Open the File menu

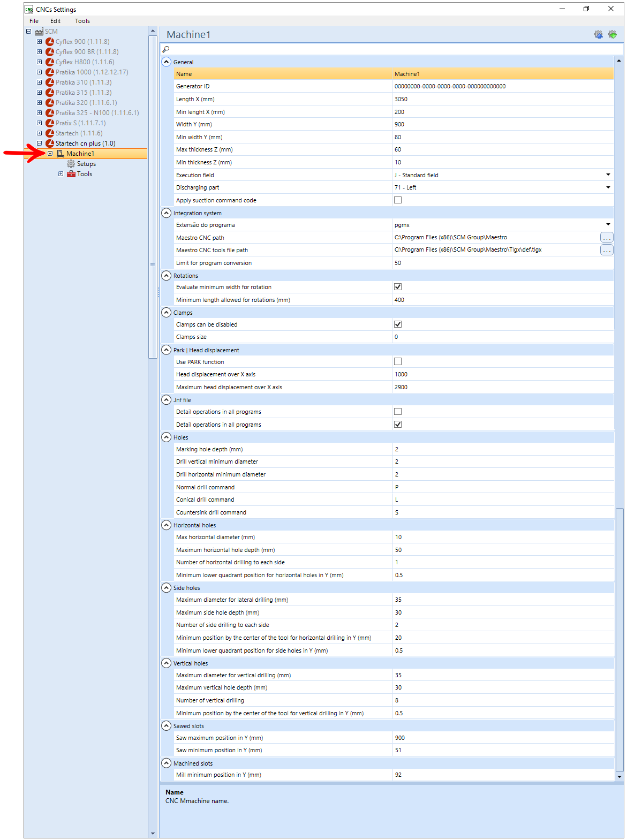pyautogui.click(x=34, y=21)
